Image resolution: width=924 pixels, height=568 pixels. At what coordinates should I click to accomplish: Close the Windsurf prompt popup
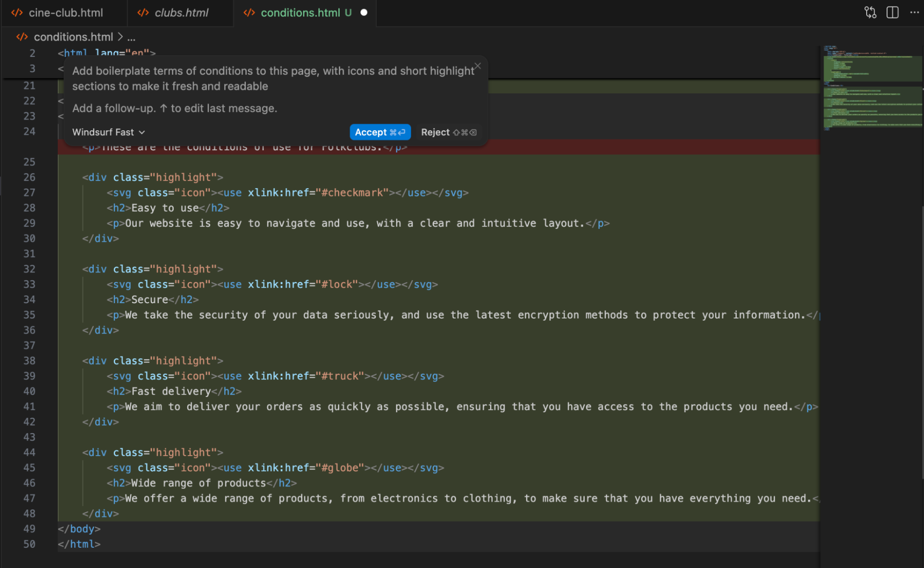point(478,66)
